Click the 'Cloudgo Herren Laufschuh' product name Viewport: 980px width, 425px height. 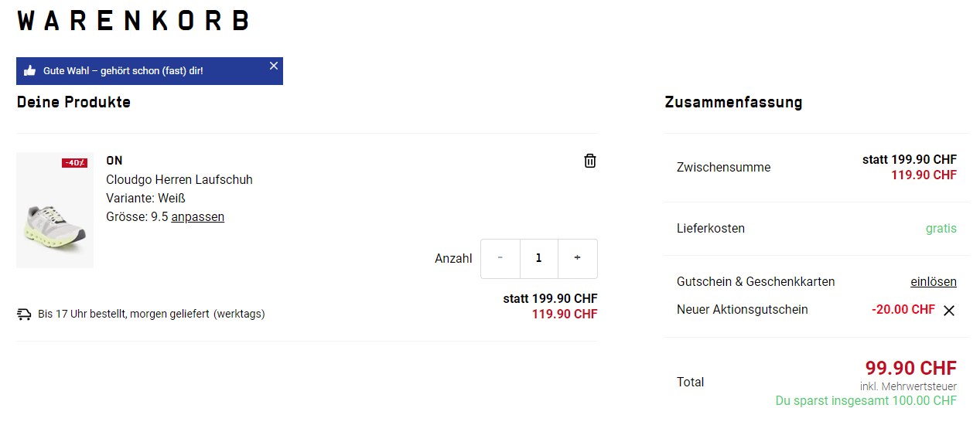pyautogui.click(x=179, y=180)
